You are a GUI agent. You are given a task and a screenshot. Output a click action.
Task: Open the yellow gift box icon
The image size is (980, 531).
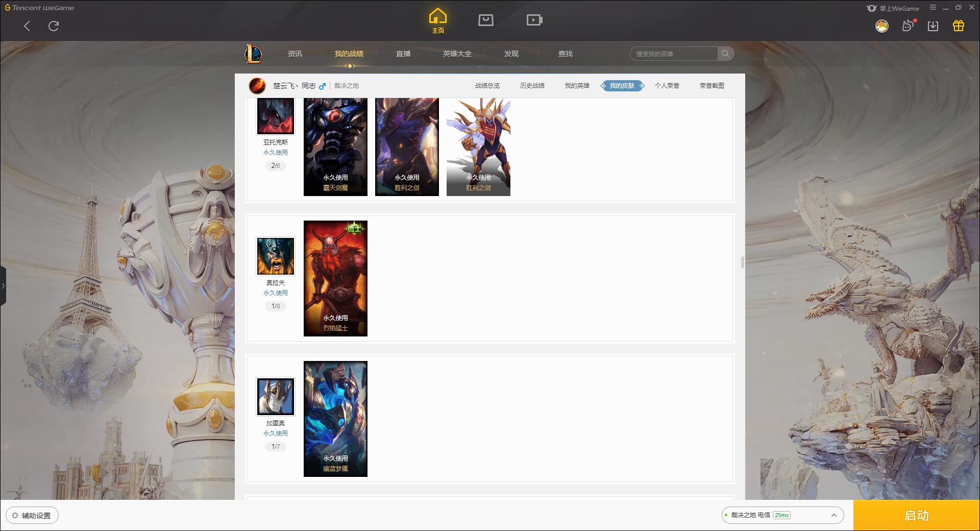coord(959,26)
